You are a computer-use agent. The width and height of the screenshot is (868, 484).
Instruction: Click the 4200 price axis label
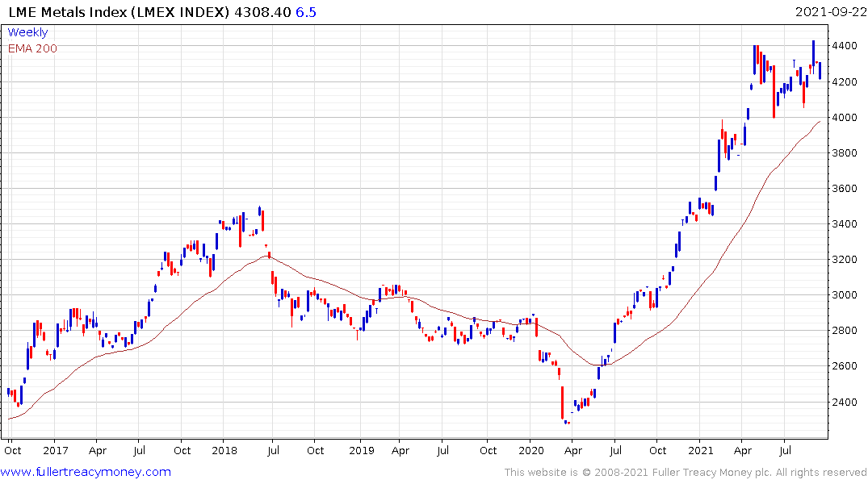click(x=845, y=81)
